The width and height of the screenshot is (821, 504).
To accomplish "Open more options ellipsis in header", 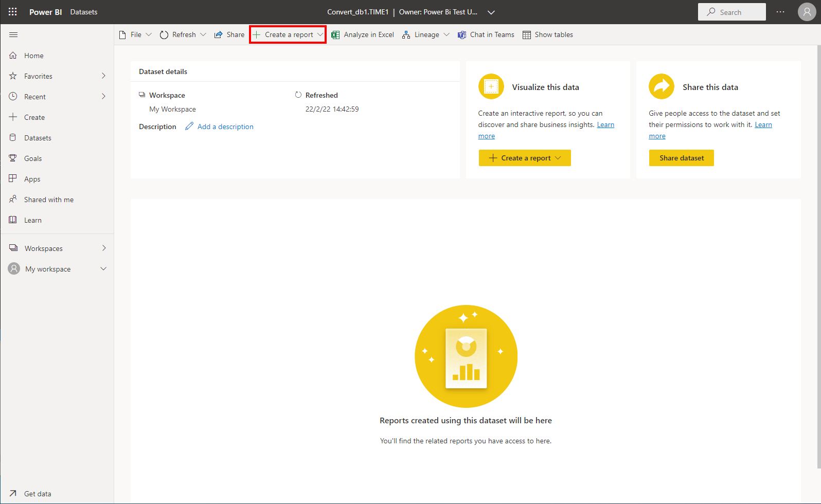I will click(x=780, y=12).
